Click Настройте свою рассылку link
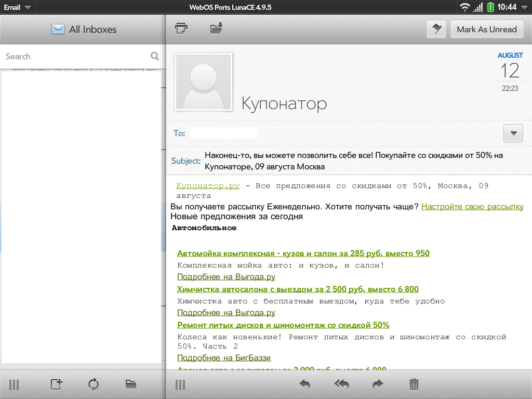This screenshot has height=399, width=532. (x=472, y=206)
